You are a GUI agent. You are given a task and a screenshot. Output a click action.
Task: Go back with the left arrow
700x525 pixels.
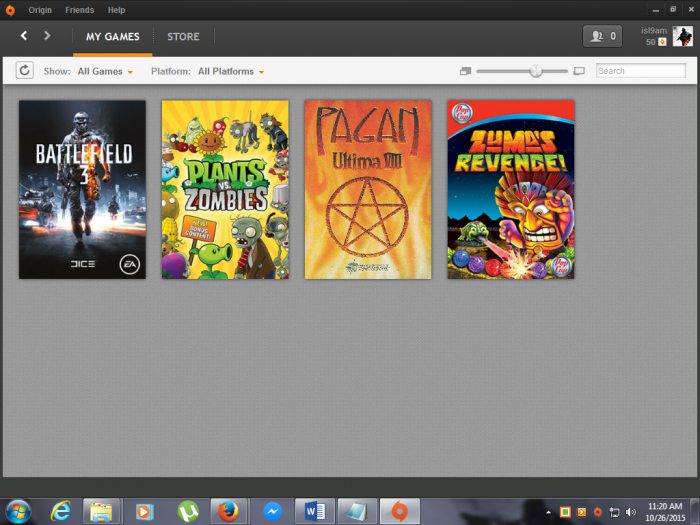tap(24, 36)
